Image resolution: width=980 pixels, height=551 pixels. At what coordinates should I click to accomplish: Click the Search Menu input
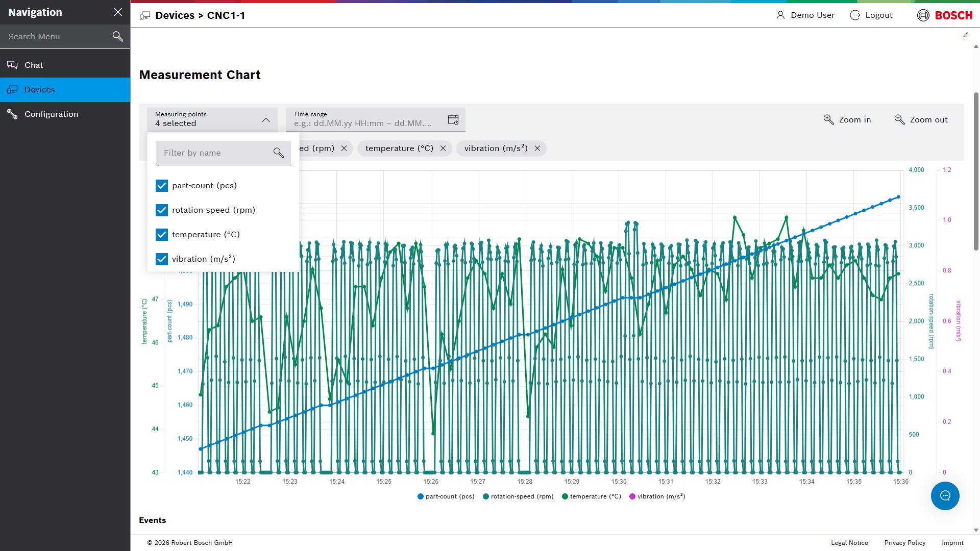click(x=56, y=37)
